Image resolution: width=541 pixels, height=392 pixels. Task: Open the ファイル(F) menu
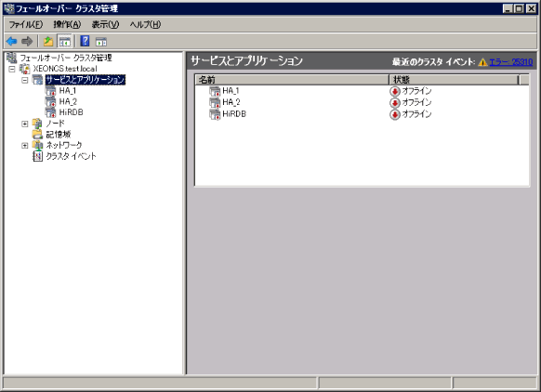tap(26, 24)
